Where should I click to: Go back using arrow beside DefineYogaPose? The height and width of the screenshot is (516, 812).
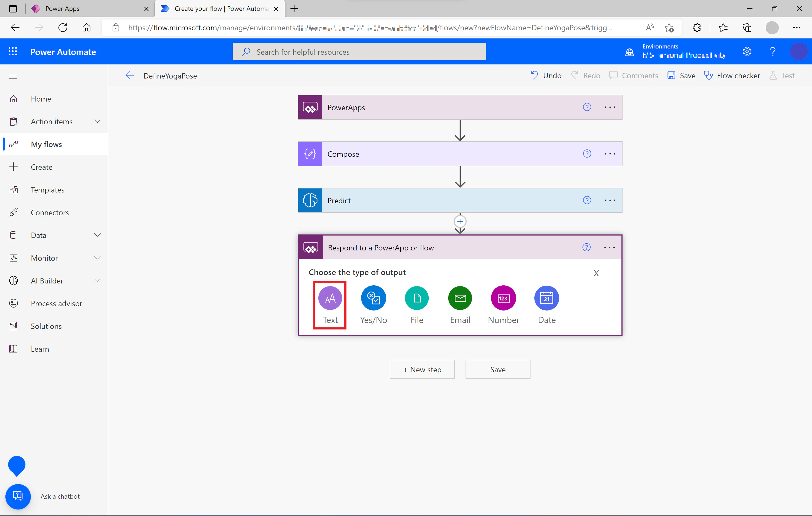130,76
